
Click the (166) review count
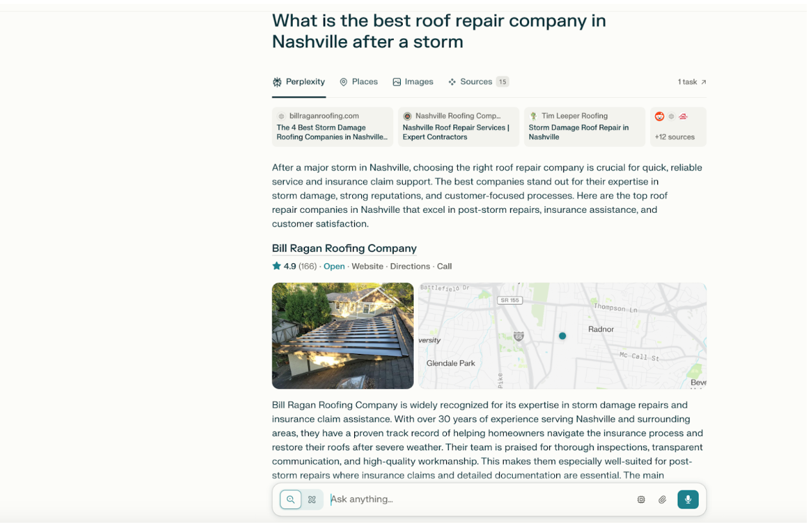pyautogui.click(x=308, y=267)
